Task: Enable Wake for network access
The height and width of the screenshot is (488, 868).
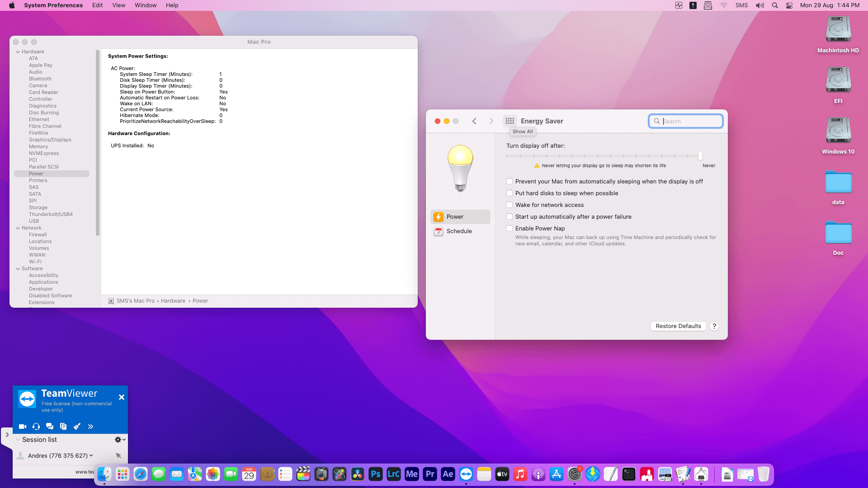Action: 509,205
